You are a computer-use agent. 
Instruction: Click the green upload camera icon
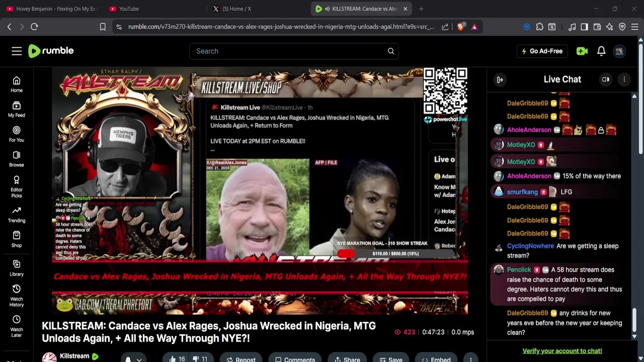pyautogui.click(x=582, y=51)
